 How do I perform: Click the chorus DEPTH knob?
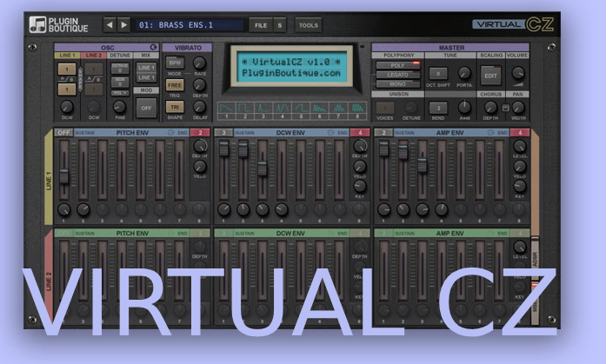[490, 107]
